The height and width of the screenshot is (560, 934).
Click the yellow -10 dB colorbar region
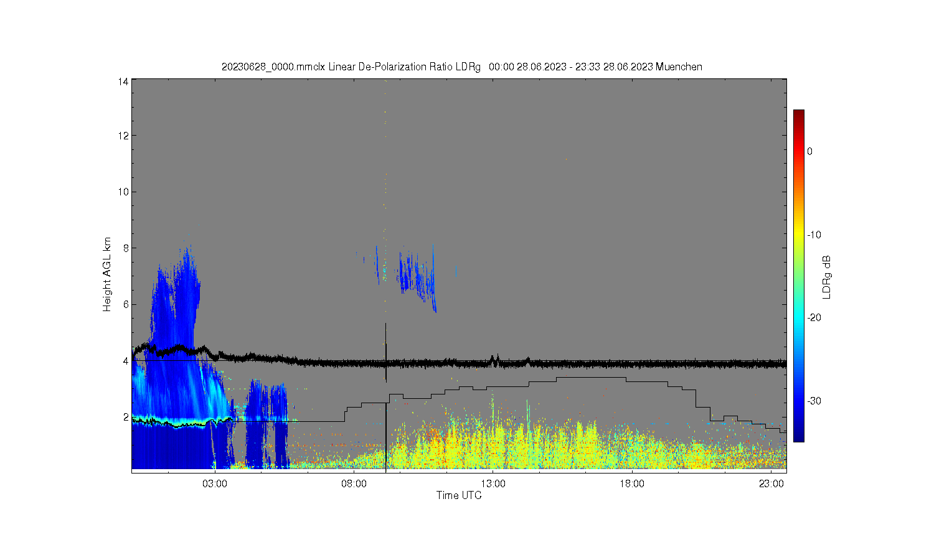click(798, 235)
